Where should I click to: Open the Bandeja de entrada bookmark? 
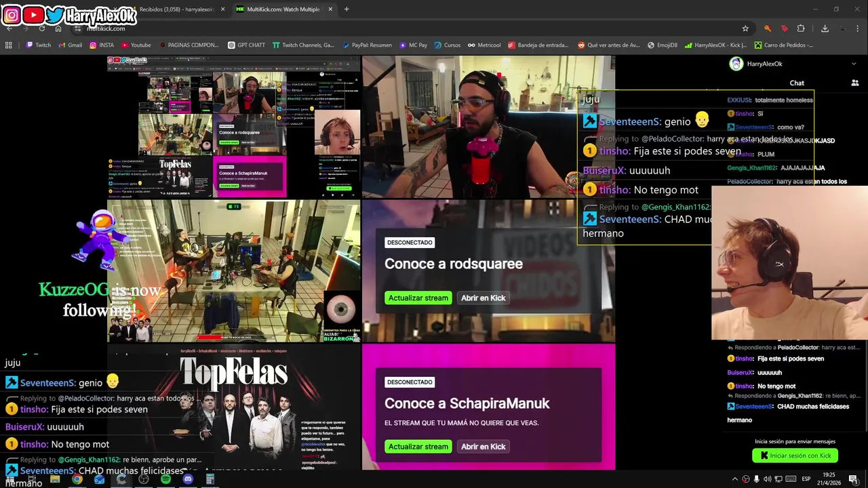click(x=538, y=45)
